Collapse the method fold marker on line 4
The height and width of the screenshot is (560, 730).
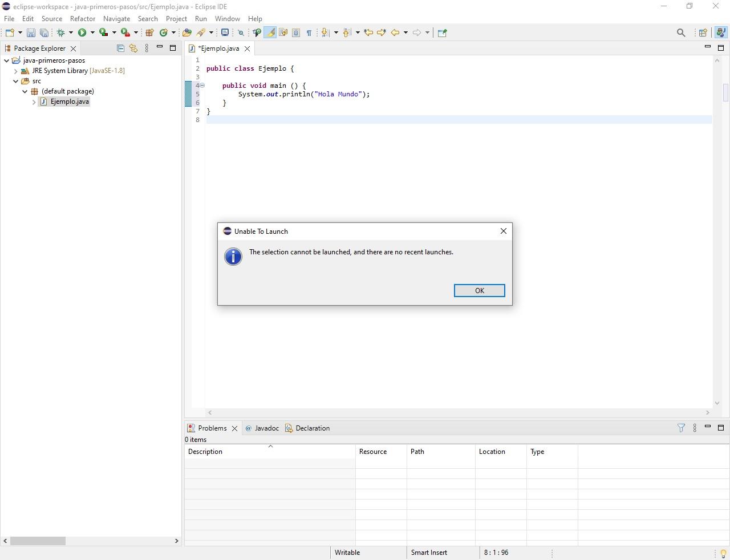tap(202, 86)
